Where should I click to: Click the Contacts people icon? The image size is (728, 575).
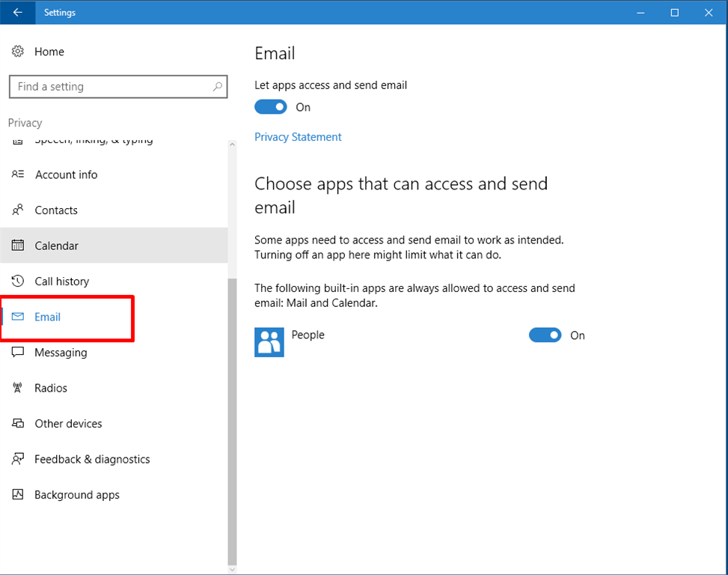[x=18, y=210]
